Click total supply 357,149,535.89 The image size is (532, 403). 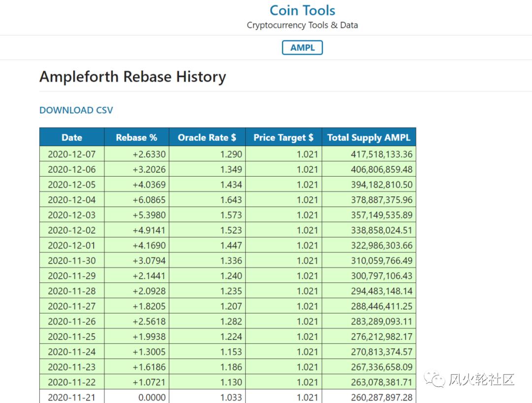point(382,215)
